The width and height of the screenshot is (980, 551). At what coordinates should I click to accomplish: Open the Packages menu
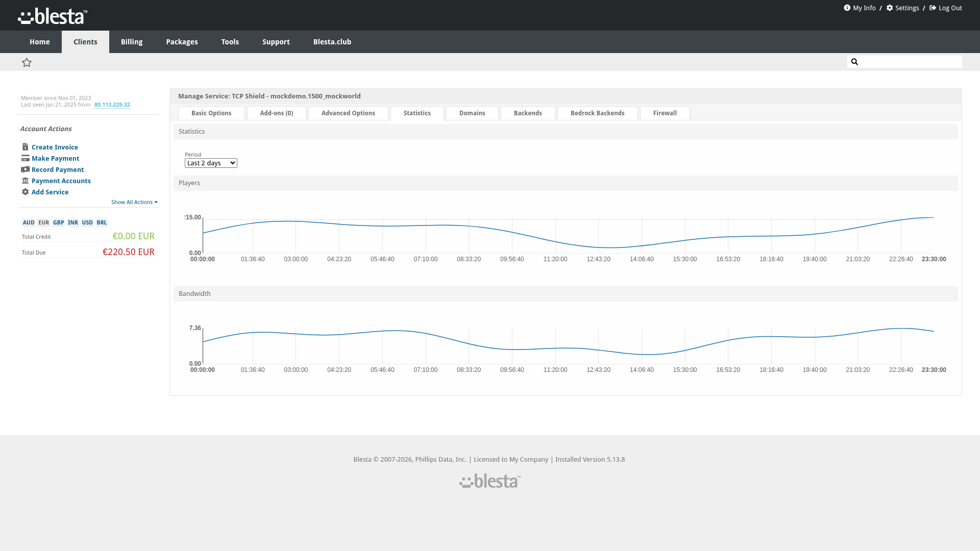(182, 42)
